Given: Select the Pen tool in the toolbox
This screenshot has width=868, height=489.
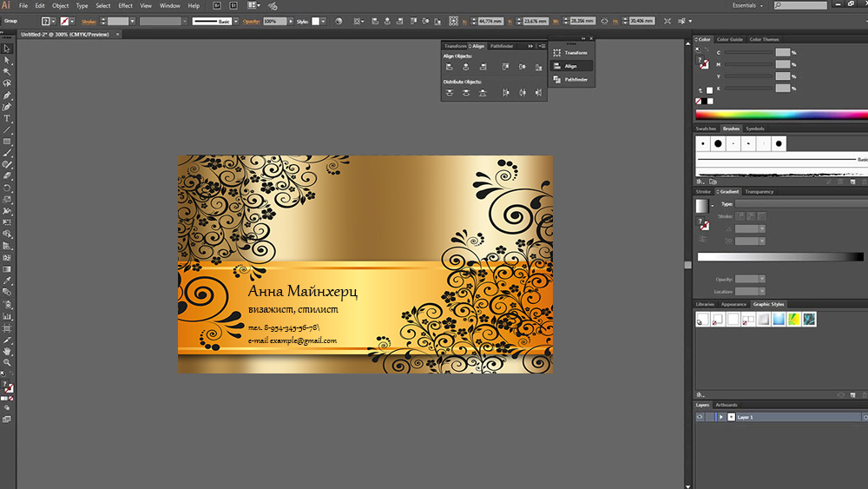Looking at the screenshot, I should tap(7, 95).
